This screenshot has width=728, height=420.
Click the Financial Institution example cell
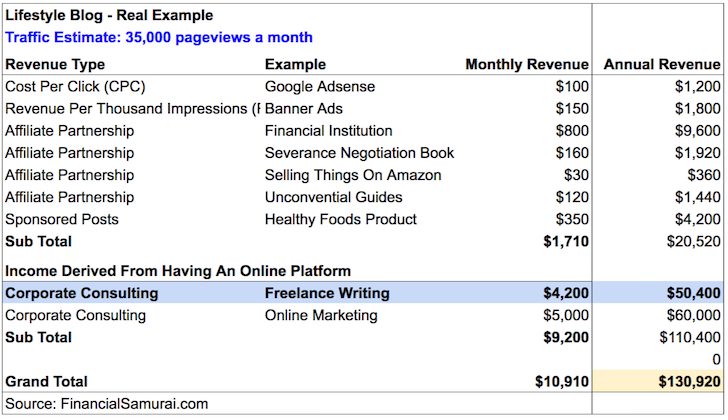click(328, 131)
